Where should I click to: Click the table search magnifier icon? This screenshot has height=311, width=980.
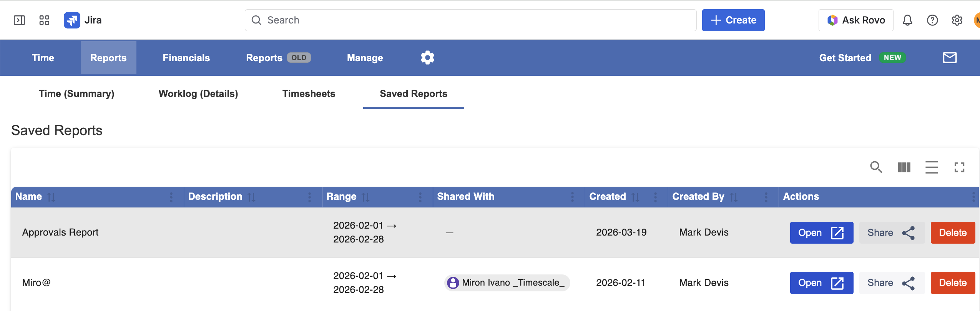coord(876,167)
